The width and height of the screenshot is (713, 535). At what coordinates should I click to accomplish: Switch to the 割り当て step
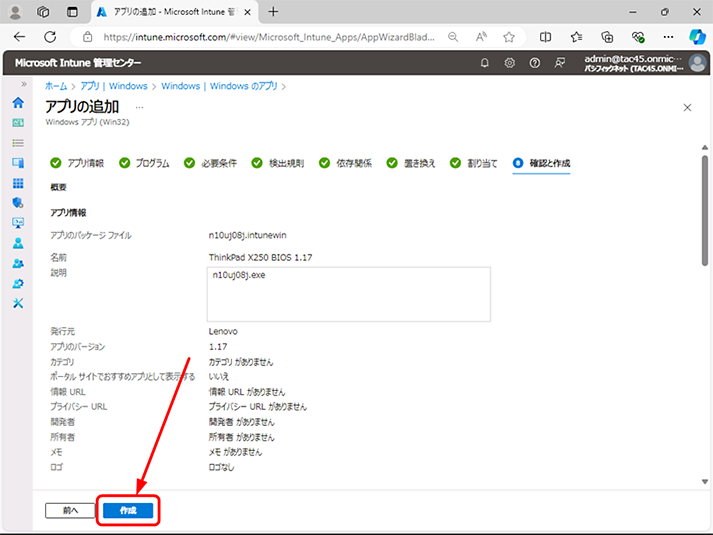coord(474,163)
